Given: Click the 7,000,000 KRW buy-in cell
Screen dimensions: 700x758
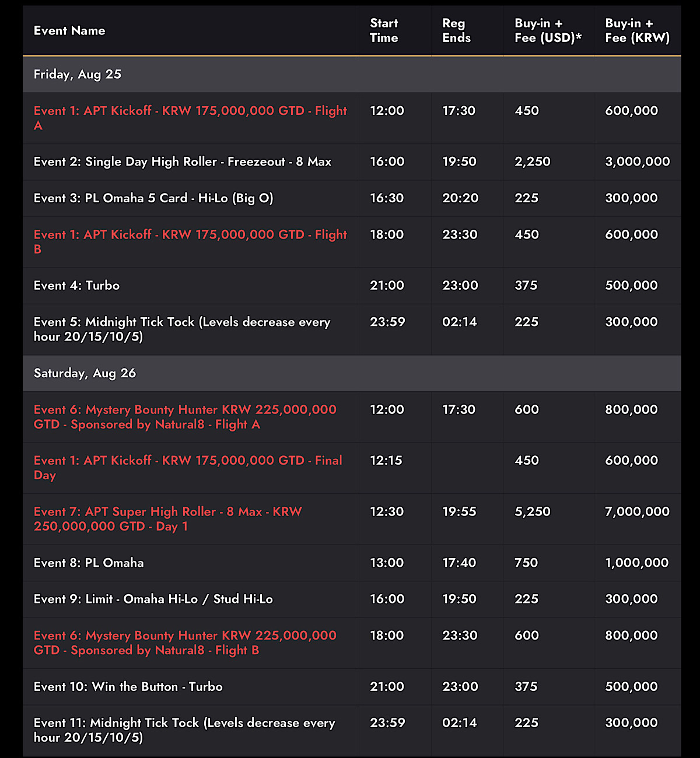Looking at the screenshot, I should click(x=637, y=512).
